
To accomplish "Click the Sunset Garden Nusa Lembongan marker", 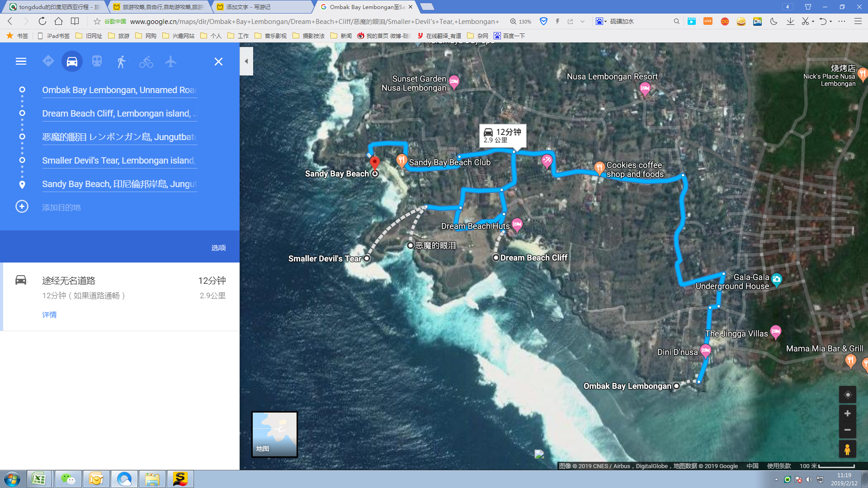I will click(454, 82).
